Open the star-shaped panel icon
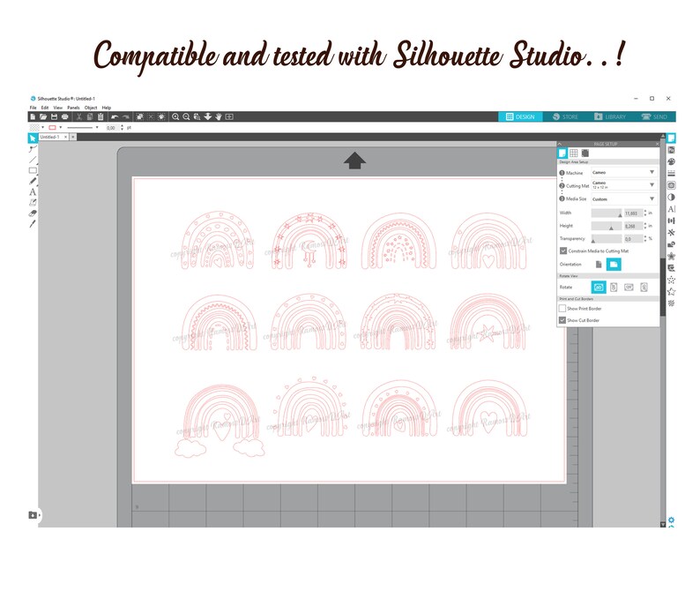The height and width of the screenshot is (591, 700). [x=671, y=291]
